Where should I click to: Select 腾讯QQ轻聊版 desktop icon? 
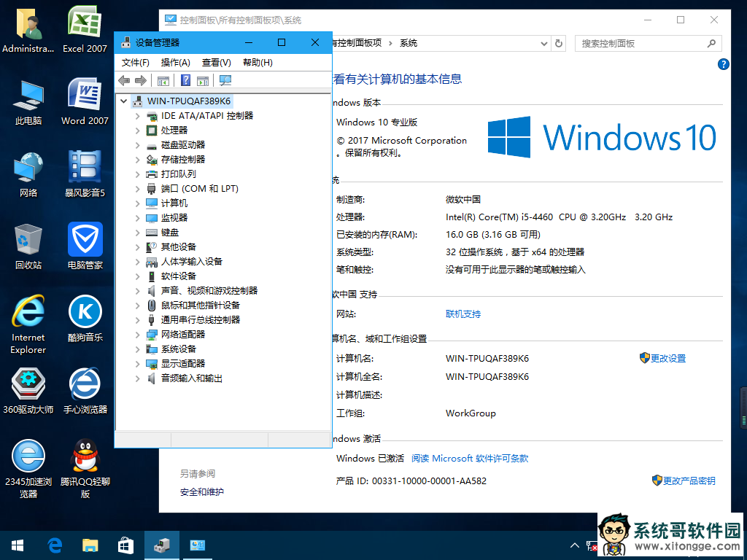[85, 469]
